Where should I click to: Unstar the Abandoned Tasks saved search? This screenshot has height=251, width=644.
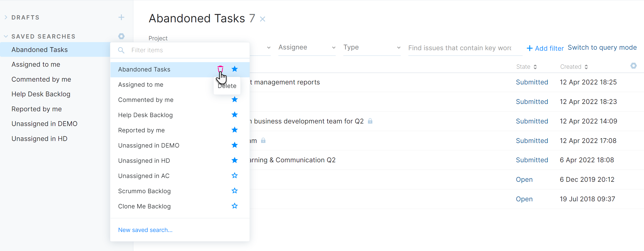point(235,69)
